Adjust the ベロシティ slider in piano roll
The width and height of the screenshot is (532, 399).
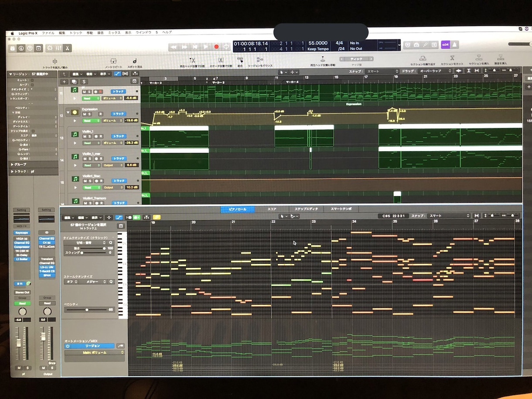87,310
